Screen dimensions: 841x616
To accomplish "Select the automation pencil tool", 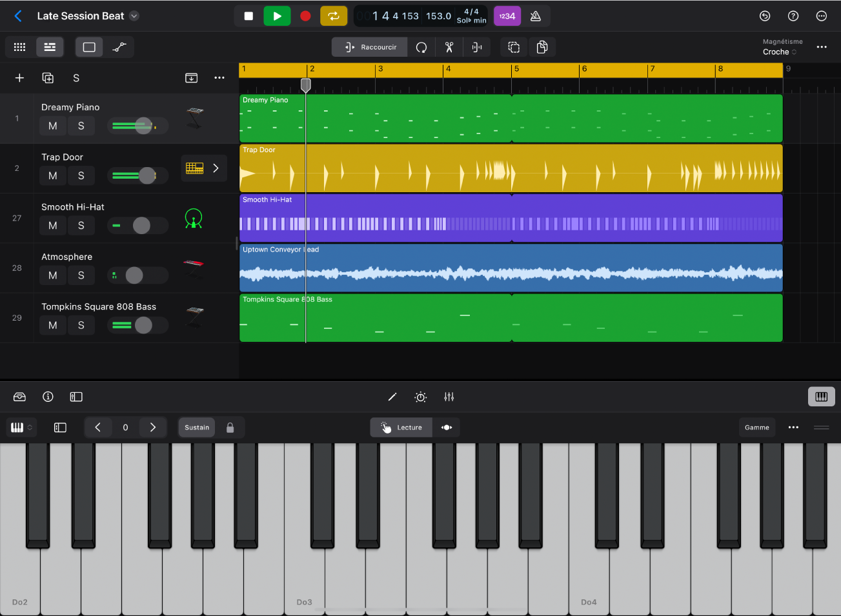I will [392, 397].
